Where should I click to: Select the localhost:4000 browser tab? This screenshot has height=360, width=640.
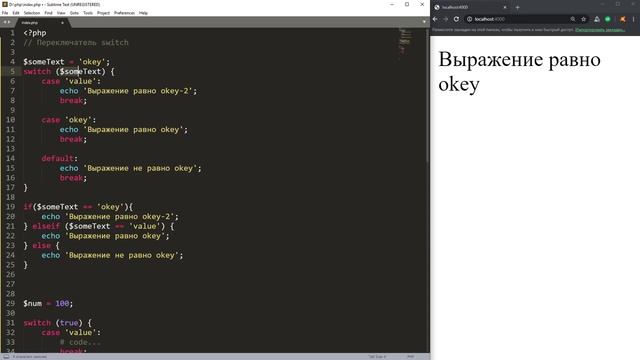click(x=469, y=7)
